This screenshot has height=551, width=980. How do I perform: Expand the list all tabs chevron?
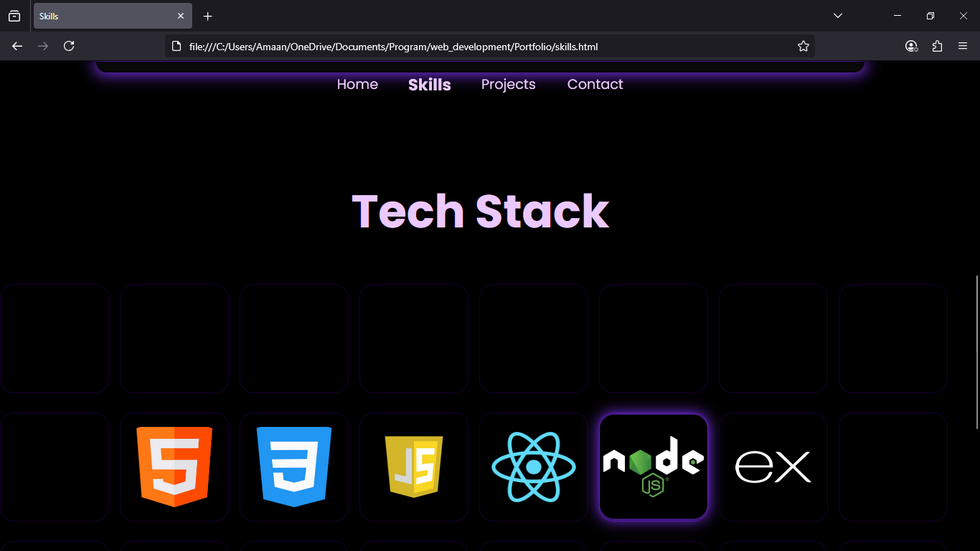837,16
